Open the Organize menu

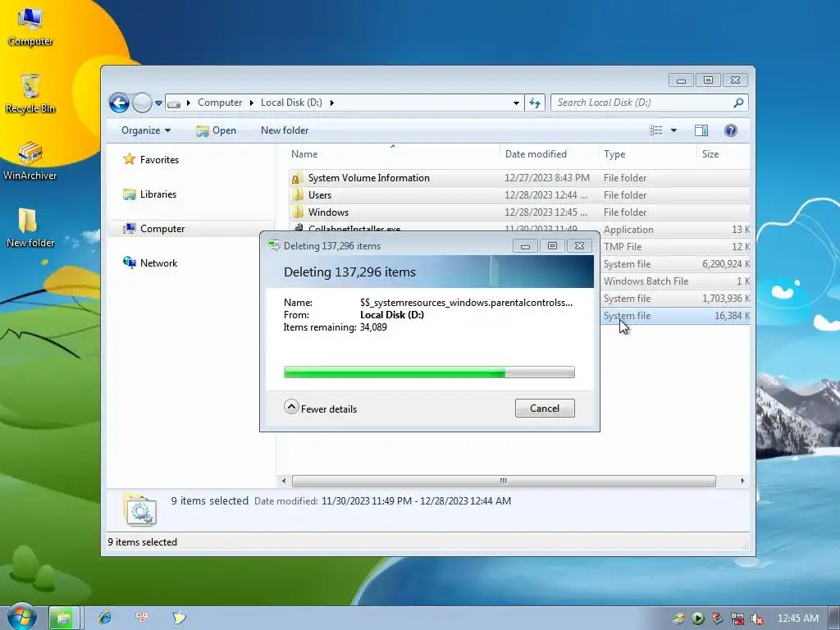[x=146, y=130]
